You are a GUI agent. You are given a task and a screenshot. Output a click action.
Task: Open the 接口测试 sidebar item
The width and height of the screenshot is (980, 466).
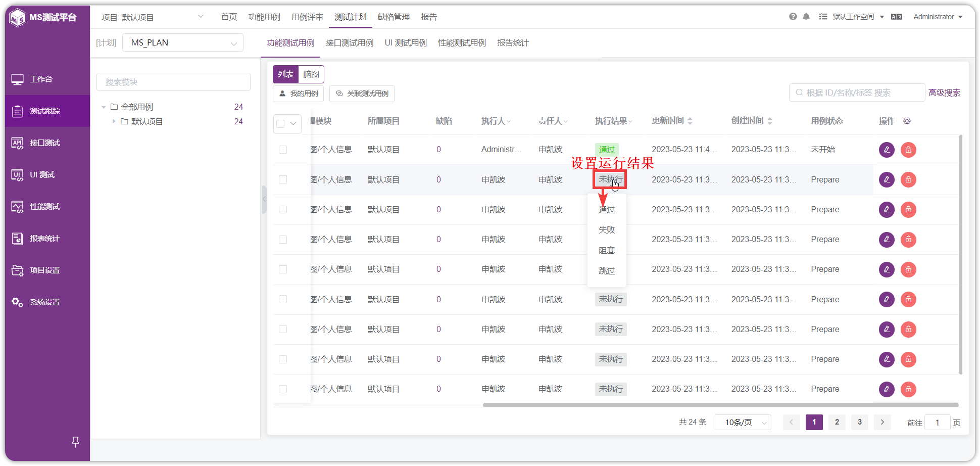47,143
